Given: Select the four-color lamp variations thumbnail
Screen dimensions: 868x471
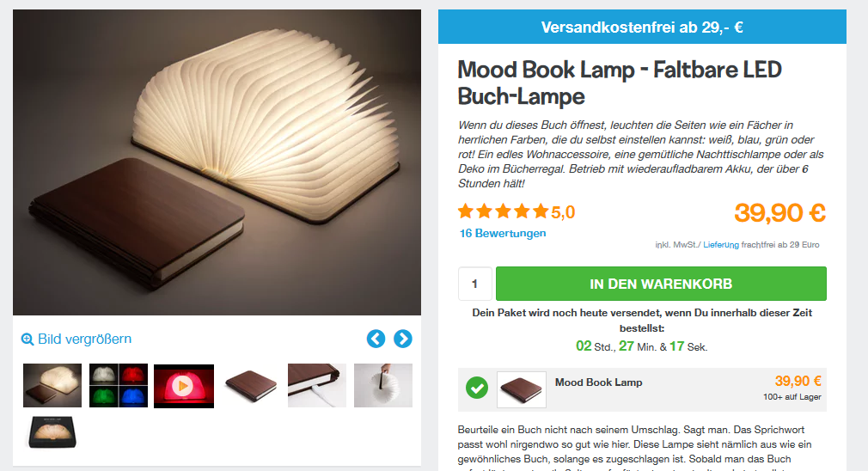Looking at the screenshot, I should coord(119,385).
